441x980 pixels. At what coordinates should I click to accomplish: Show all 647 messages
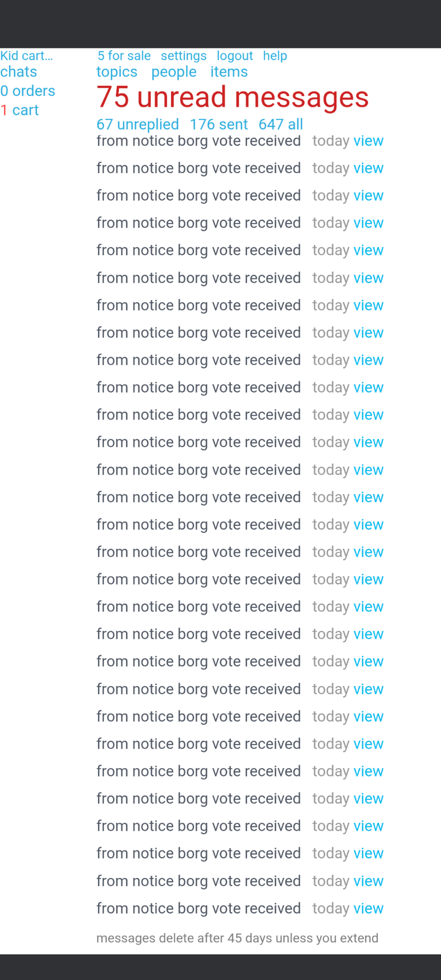point(281,125)
